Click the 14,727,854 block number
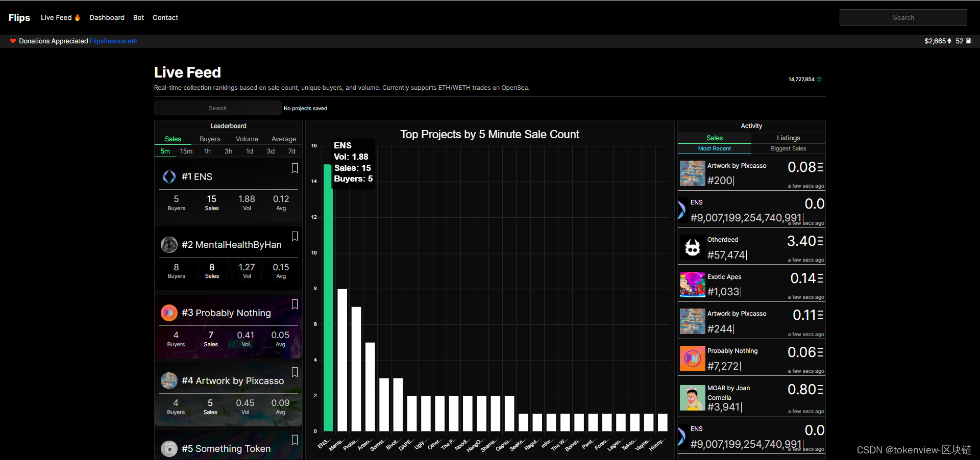Viewport: 980px width, 460px height. [801, 79]
